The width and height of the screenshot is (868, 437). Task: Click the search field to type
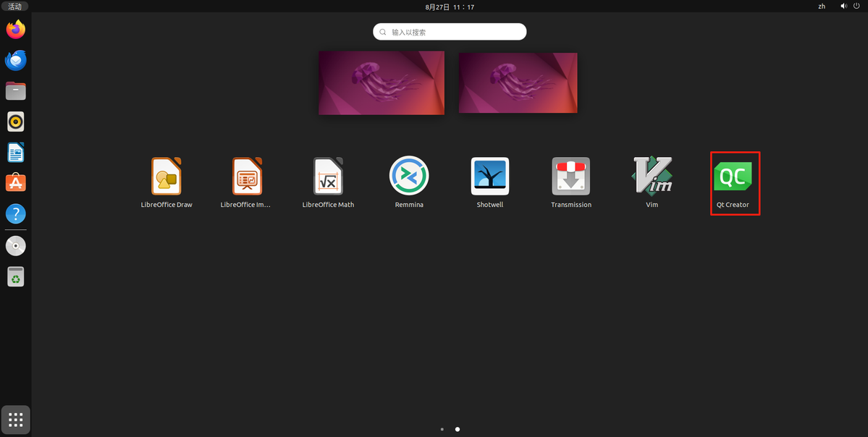450,32
